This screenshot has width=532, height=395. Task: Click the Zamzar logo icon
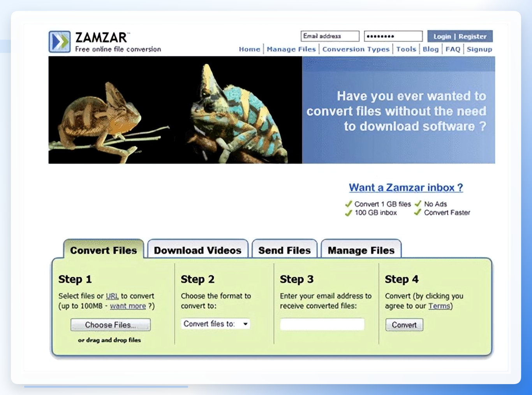60,42
